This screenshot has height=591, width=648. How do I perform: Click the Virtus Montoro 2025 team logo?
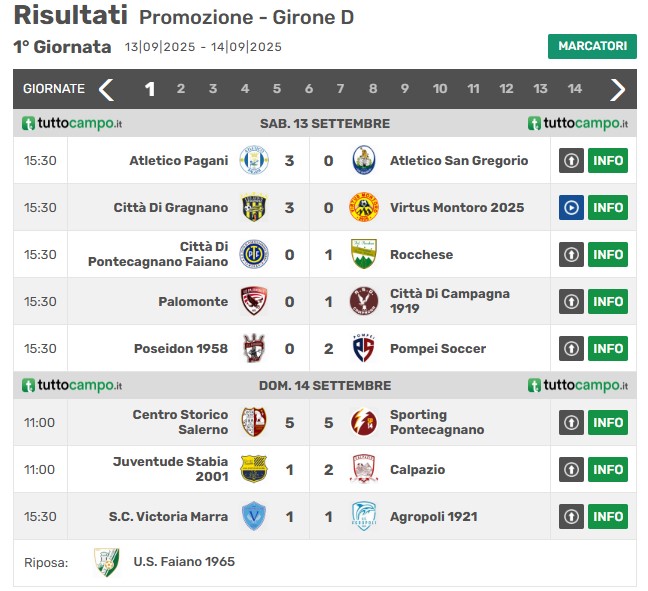364,207
